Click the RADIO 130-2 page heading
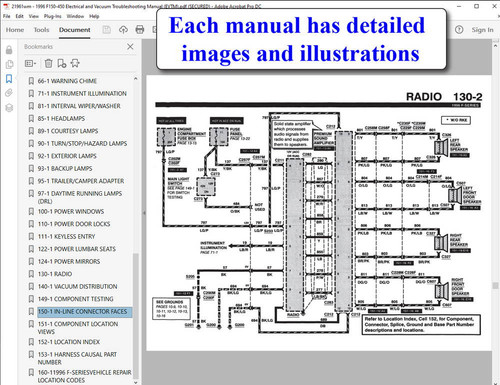This screenshot has width=500, height=385. pyautogui.click(x=444, y=97)
